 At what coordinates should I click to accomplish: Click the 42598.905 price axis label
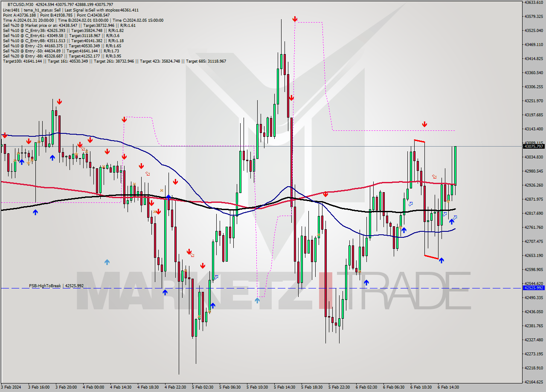pyautogui.click(x=534, y=269)
